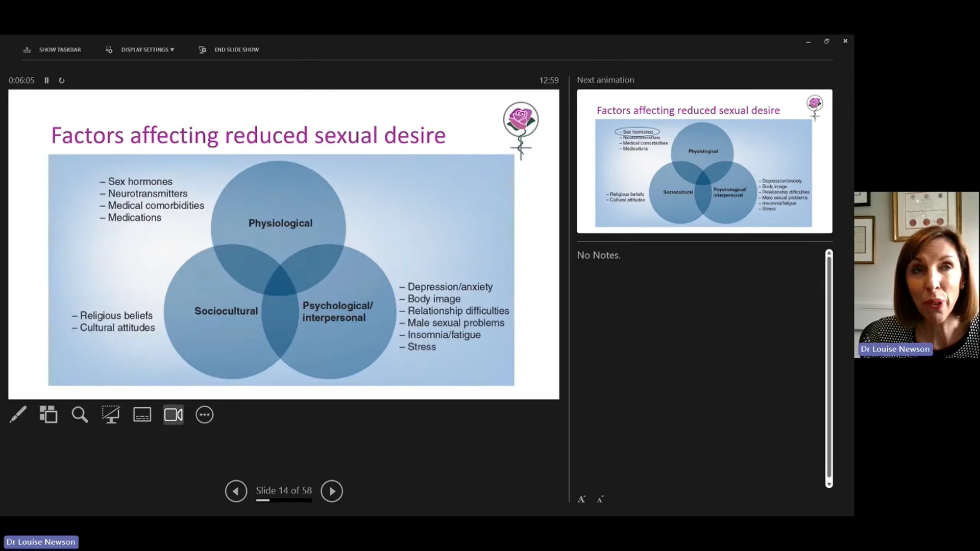Click the Insomnia/fatigue bullet

coord(440,335)
